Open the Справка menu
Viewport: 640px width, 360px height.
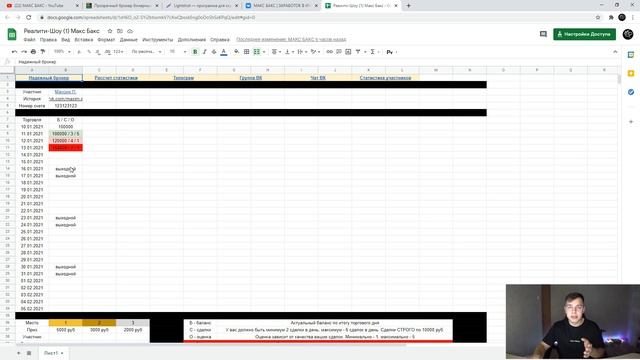pyautogui.click(x=220, y=40)
